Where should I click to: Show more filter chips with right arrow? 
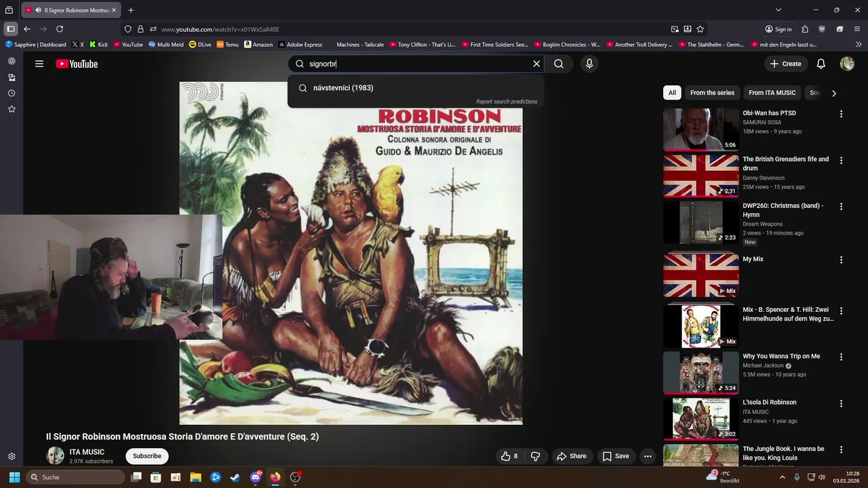click(x=834, y=93)
